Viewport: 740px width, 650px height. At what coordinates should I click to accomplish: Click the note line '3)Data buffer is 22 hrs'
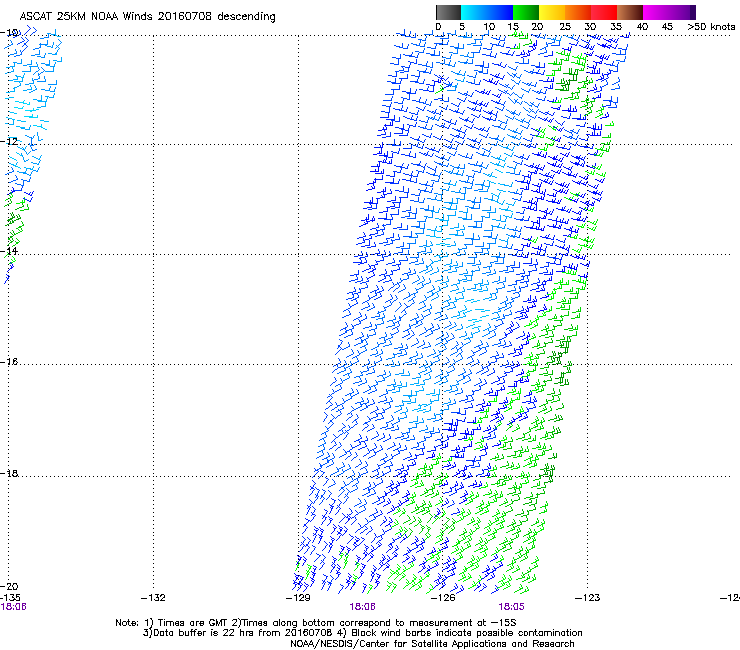(x=362, y=633)
